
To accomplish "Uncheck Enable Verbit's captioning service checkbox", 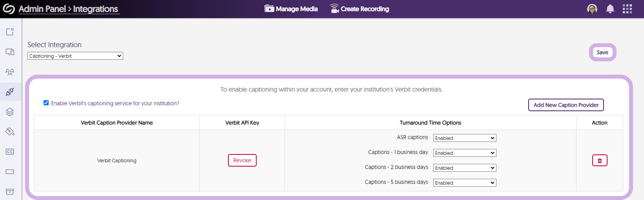I will [46, 103].
